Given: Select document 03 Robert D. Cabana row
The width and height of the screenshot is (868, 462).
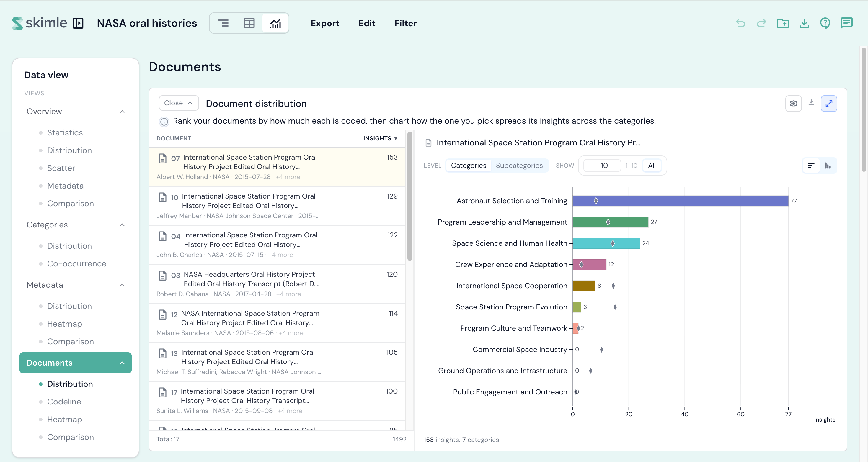Looking at the screenshot, I should (277, 284).
